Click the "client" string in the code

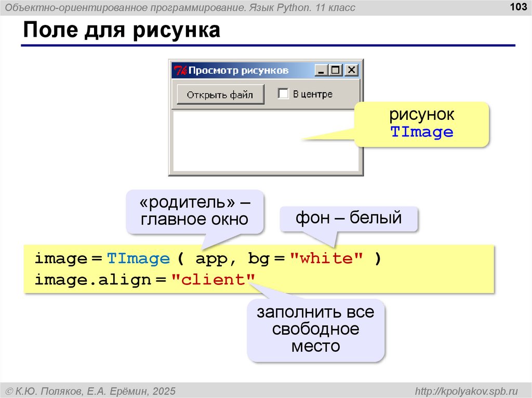213,280
